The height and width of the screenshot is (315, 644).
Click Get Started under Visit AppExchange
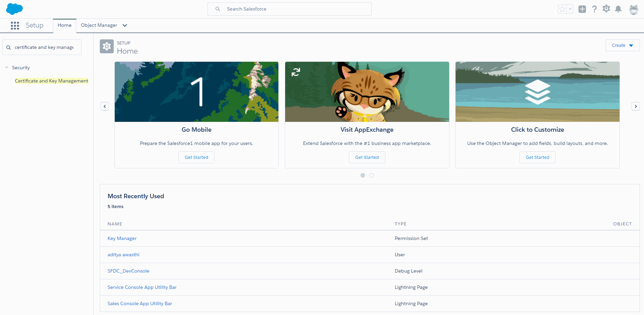[x=367, y=157]
